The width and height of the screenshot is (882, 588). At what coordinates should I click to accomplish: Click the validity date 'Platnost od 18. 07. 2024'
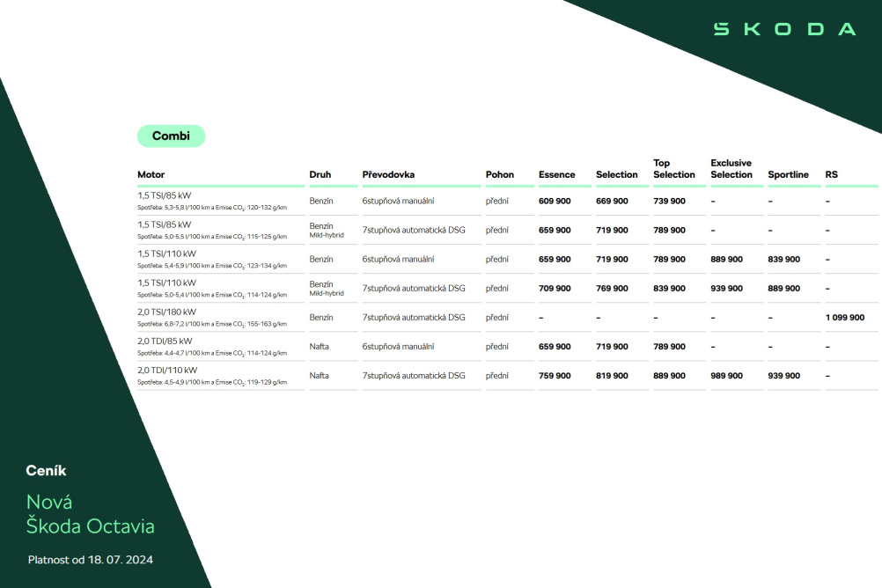(91, 560)
